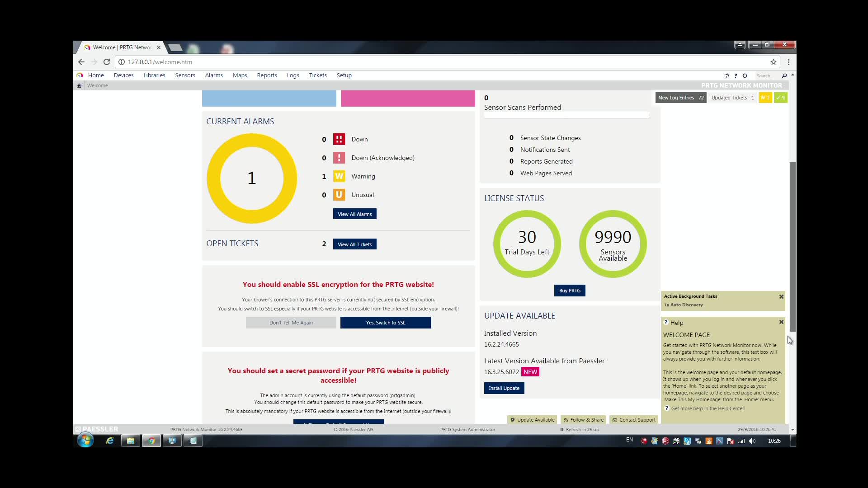Click the network signal tray icon

pos(741,441)
